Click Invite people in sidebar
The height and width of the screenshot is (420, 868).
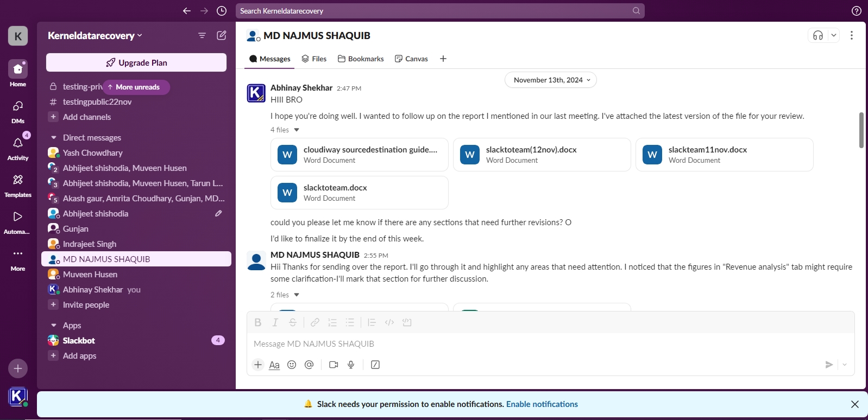(x=86, y=305)
